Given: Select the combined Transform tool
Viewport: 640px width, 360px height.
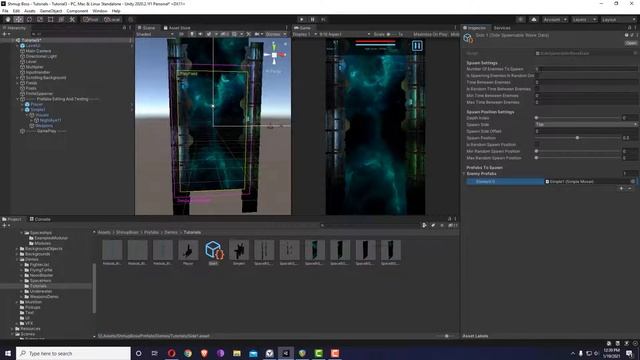Looking at the screenshot, I should pos(61,19).
